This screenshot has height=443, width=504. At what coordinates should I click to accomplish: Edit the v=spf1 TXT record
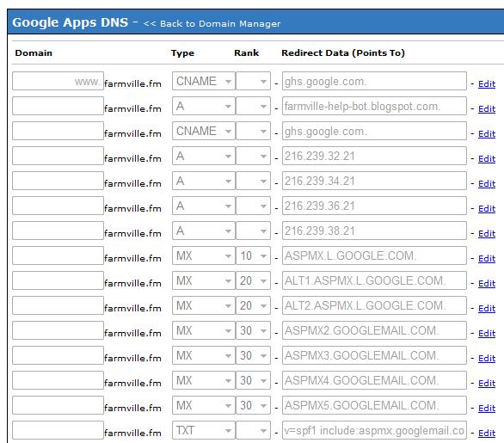(487, 433)
